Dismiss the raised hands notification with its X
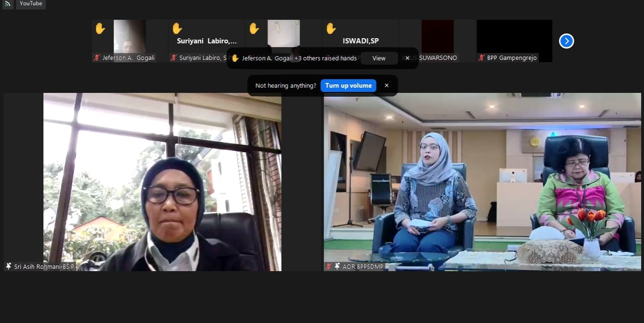 click(x=407, y=58)
